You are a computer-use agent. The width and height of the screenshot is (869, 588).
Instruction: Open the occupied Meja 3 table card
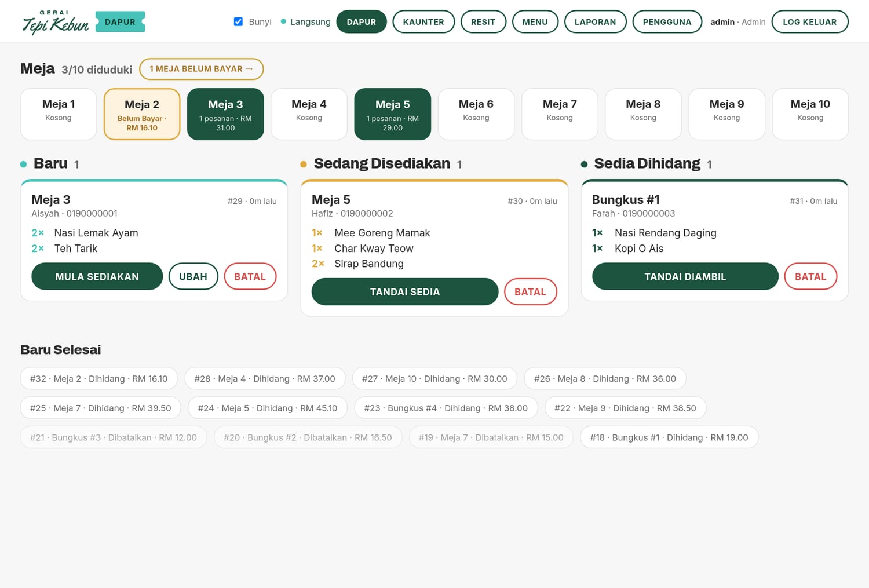(x=225, y=114)
